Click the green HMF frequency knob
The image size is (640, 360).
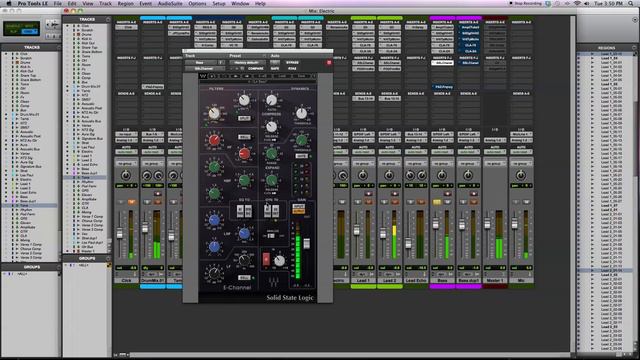[244, 180]
